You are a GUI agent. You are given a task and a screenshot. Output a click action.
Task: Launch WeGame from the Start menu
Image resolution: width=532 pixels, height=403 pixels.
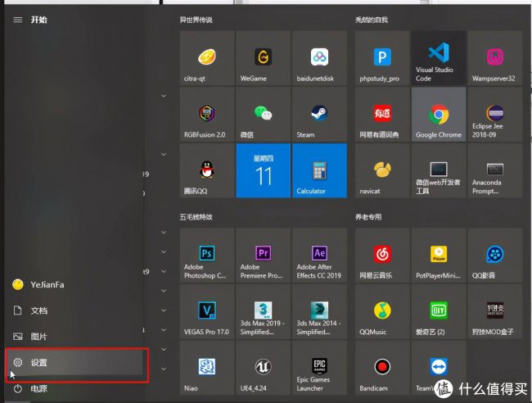[x=264, y=58]
